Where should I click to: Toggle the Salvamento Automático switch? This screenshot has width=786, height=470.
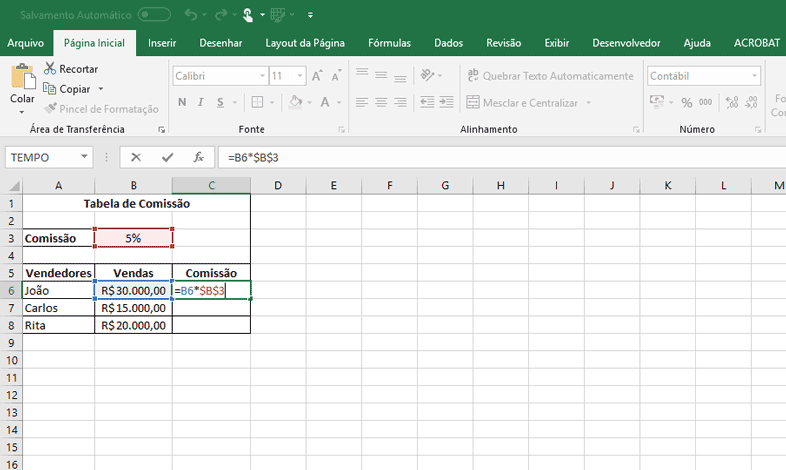tap(154, 14)
